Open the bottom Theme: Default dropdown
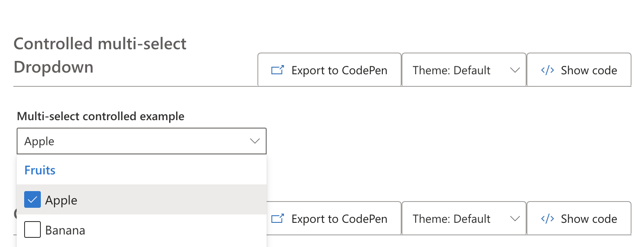The image size is (644, 247). (x=464, y=218)
